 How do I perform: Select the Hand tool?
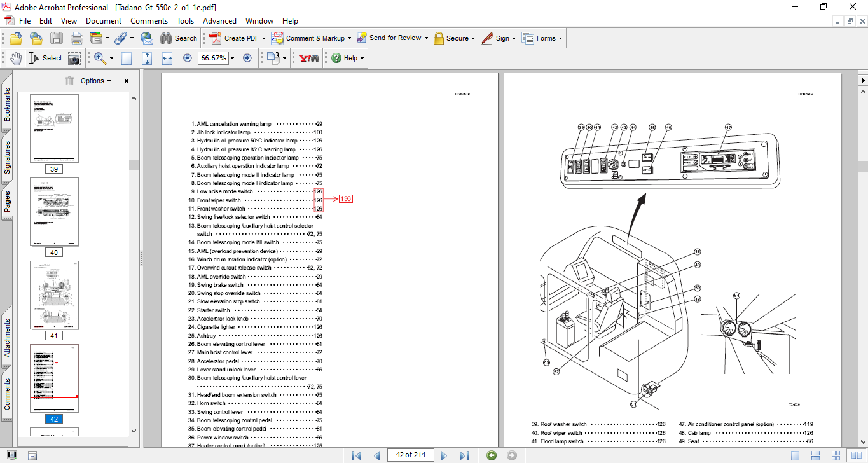tap(16, 58)
